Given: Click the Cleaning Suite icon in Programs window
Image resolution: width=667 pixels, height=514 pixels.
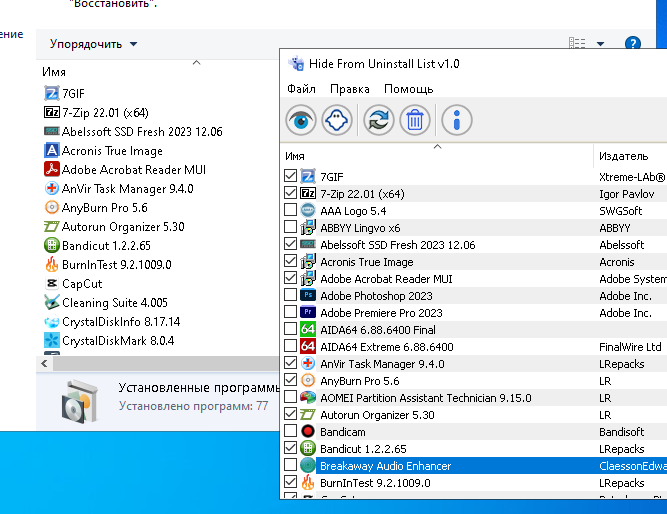Looking at the screenshot, I should click(x=51, y=303).
